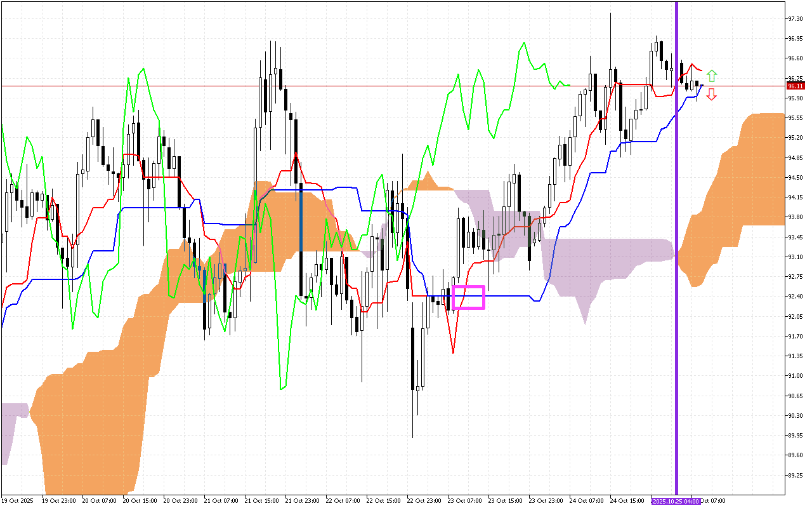Click the 23 Oct 15:00 time axis label
The height and width of the screenshot is (508, 812).
point(506,500)
